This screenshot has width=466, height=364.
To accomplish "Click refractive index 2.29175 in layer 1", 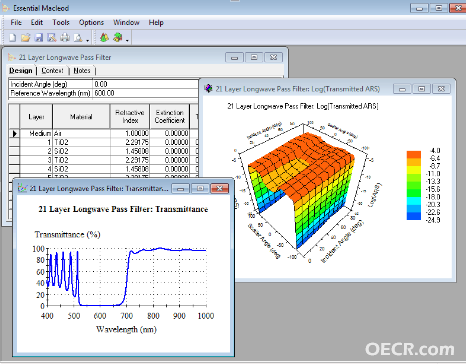I will 130,142.
